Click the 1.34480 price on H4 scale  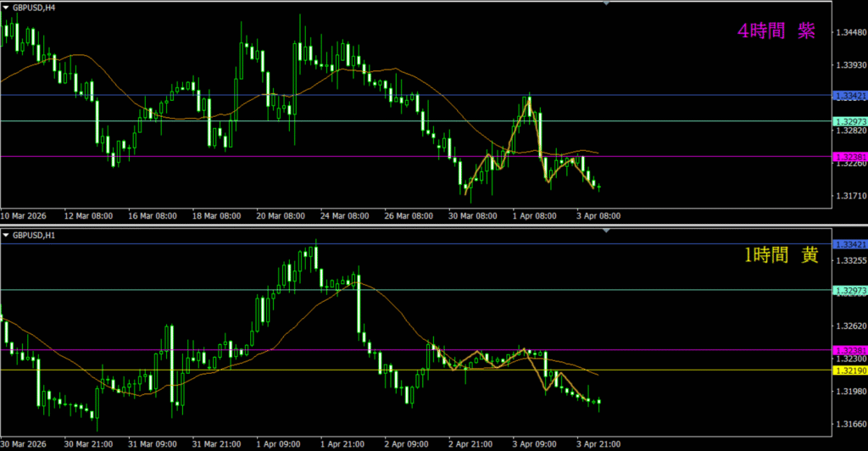pos(850,32)
